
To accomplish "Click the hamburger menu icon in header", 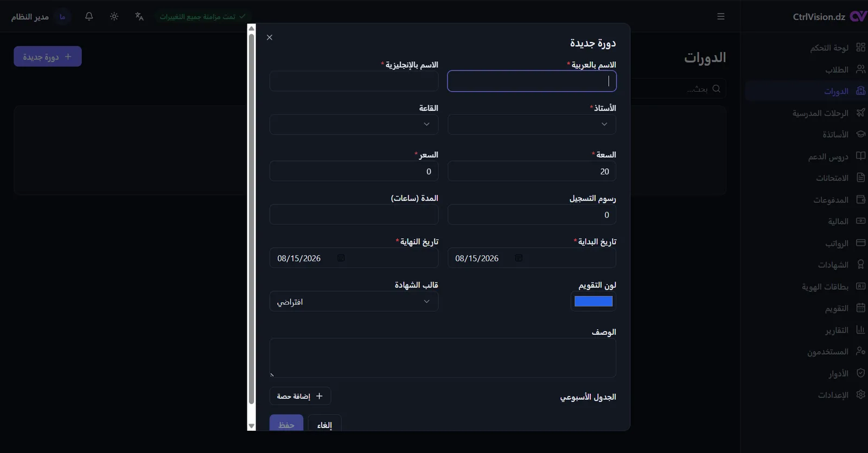I will coord(721,16).
